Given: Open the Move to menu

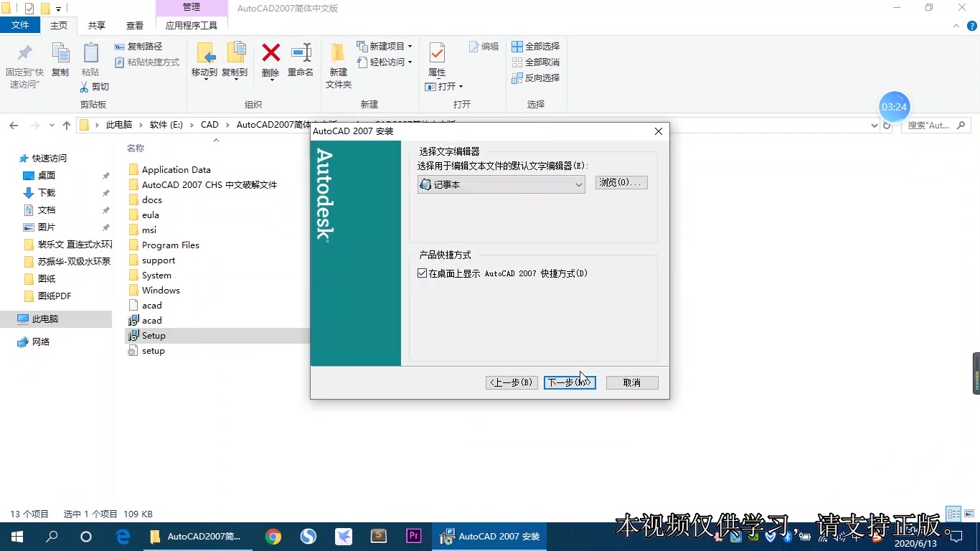Looking at the screenshot, I should tap(204, 60).
